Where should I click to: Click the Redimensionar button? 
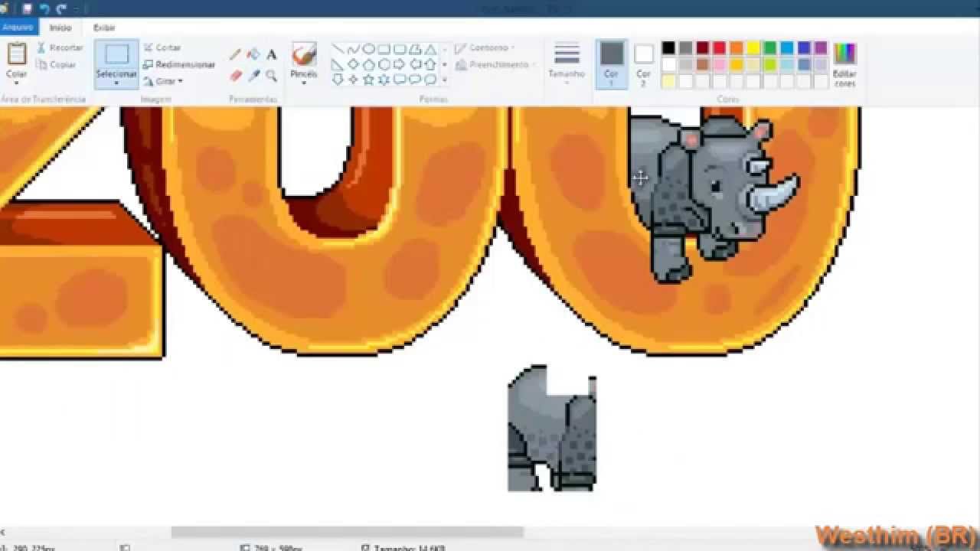(x=179, y=65)
